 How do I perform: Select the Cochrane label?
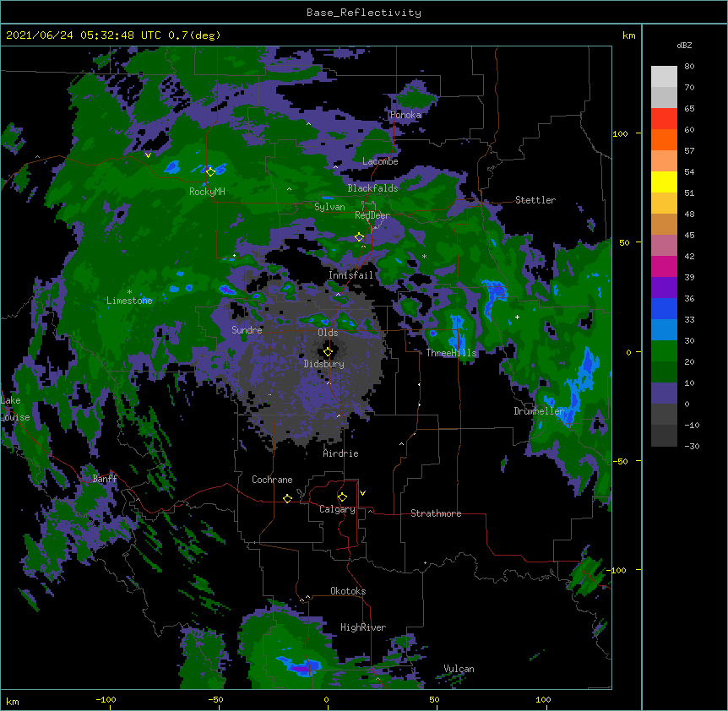[272, 480]
